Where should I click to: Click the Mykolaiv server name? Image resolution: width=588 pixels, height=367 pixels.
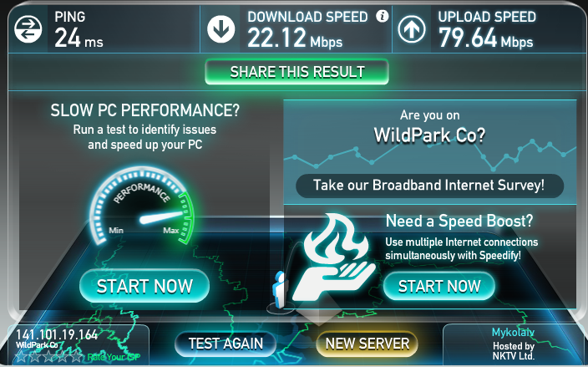click(513, 333)
